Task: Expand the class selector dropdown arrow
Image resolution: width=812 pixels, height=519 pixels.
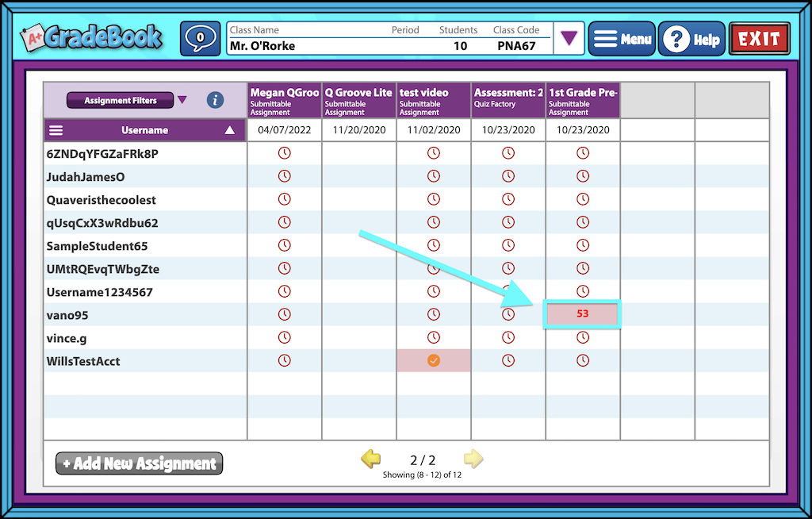Action: [569, 38]
